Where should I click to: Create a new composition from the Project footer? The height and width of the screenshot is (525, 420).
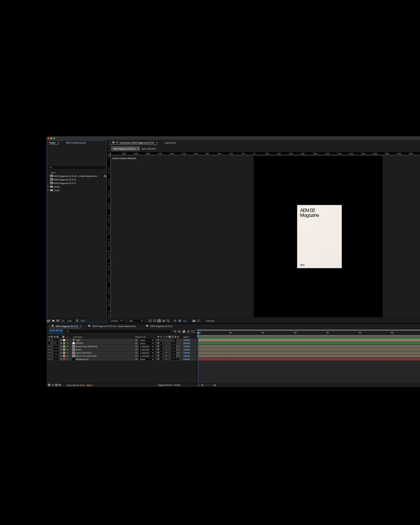(58, 321)
